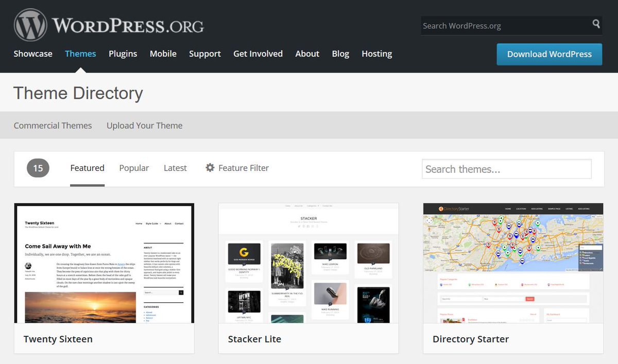Open the Mobile navigation item
Viewport: 618px width, 364px height.
tap(163, 54)
